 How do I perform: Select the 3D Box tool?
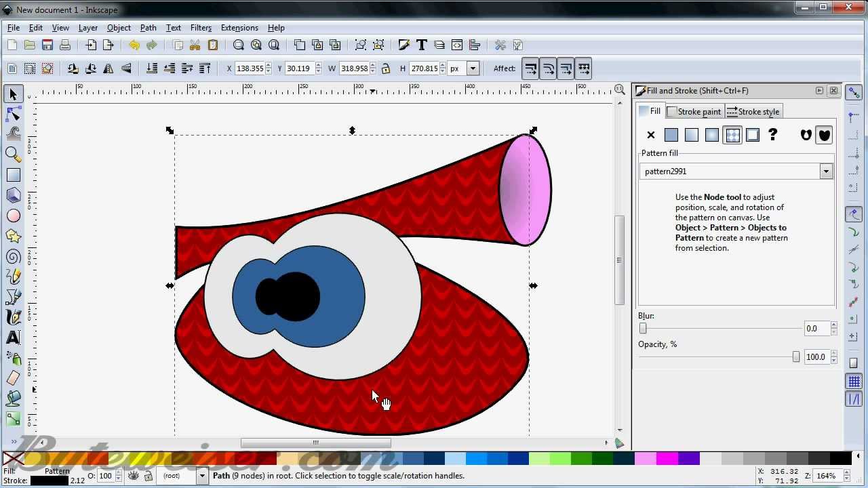tap(13, 195)
